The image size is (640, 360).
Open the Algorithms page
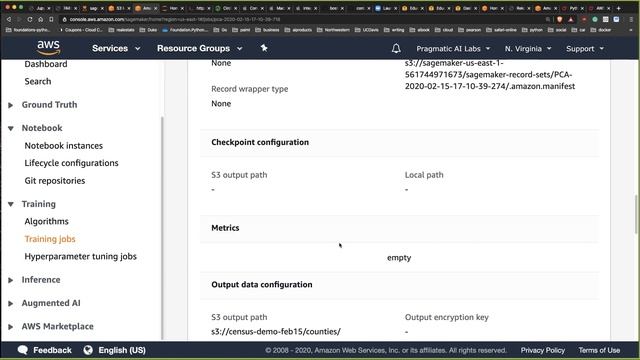(x=47, y=221)
